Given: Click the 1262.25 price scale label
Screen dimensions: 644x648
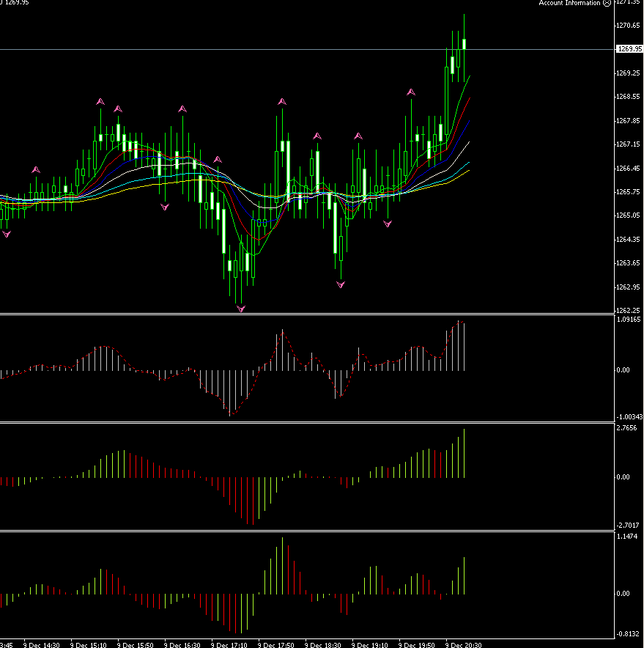Looking at the screenshot, I should [x=629, y=310].
